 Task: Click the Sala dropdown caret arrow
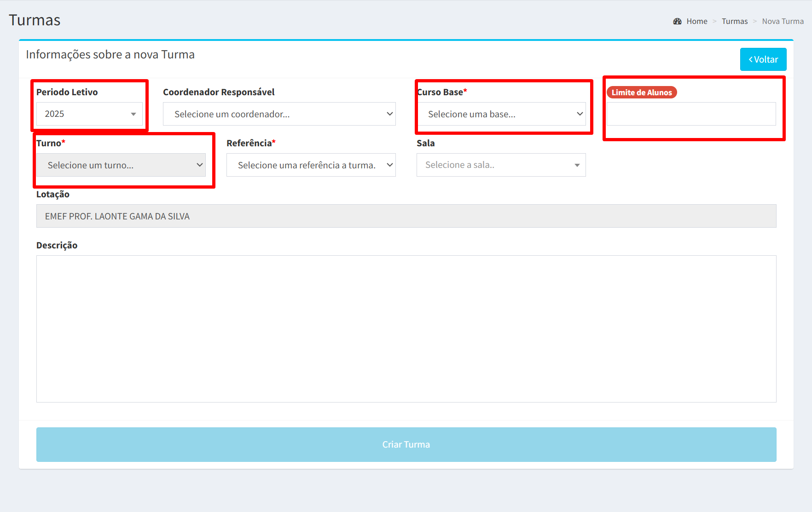pos(577,165)
